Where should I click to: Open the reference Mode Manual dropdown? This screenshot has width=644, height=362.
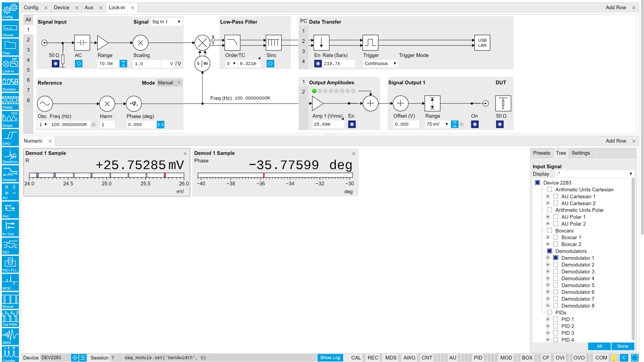click(x=169, y=83)
